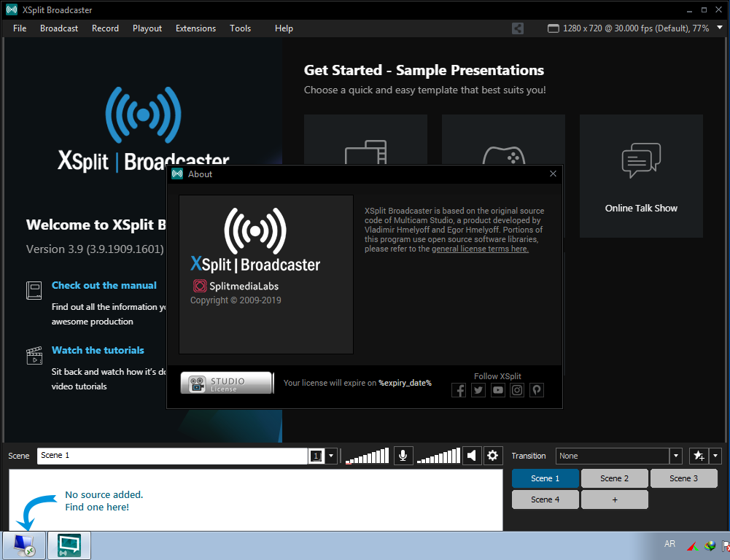Open the Playout menu

click(147, 28)
